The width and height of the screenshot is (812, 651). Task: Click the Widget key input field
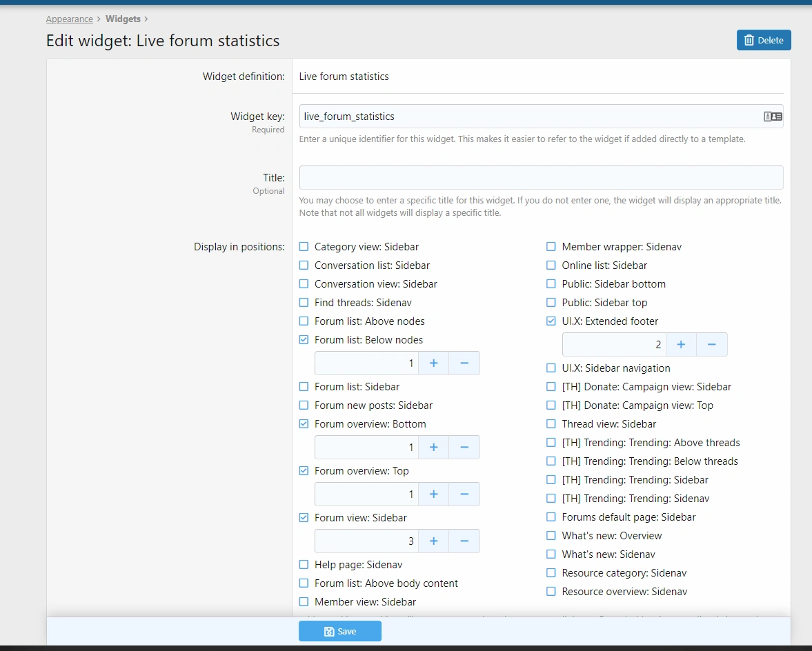point(528,117)
